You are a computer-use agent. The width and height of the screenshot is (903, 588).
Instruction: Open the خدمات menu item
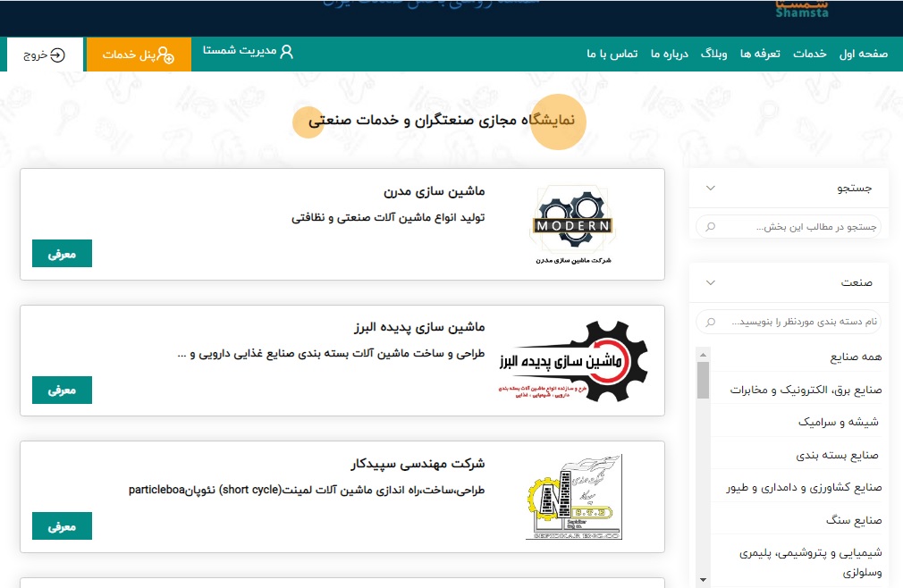tap(810, 55)
